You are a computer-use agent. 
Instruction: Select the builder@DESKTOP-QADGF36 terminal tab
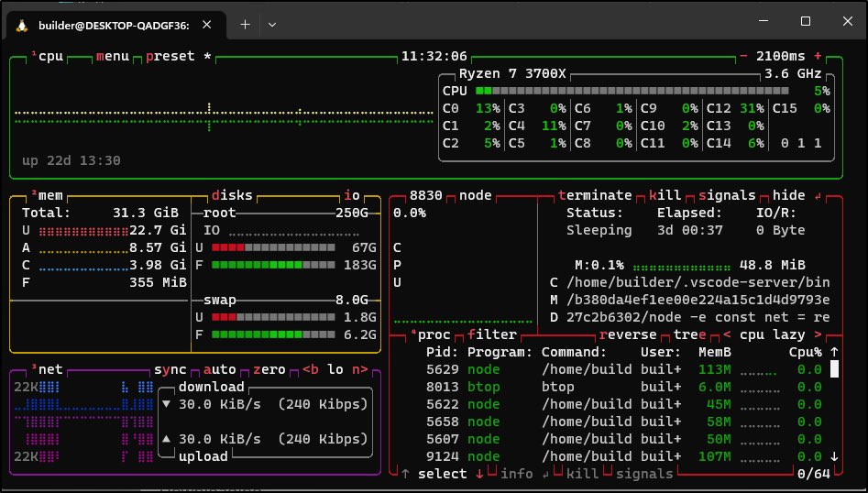115,25
